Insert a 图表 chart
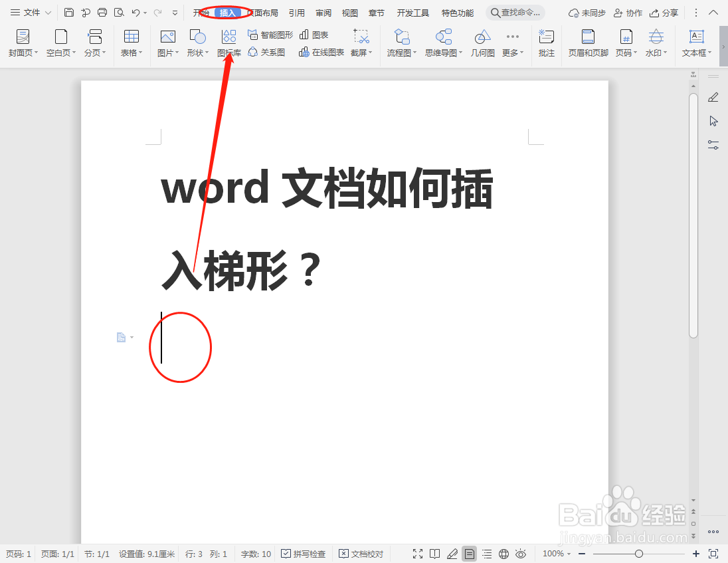728x563 pixels. pos(314,35)
